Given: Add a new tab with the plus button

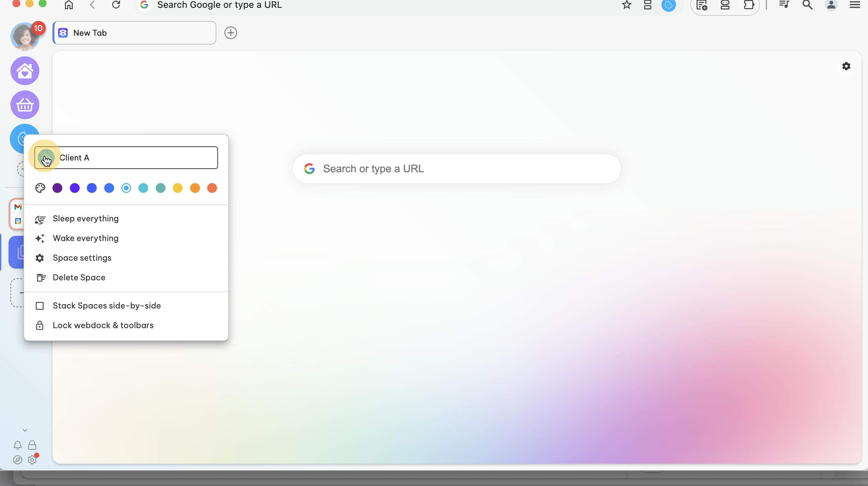Looking at the screenshot, I should [230, 33].
